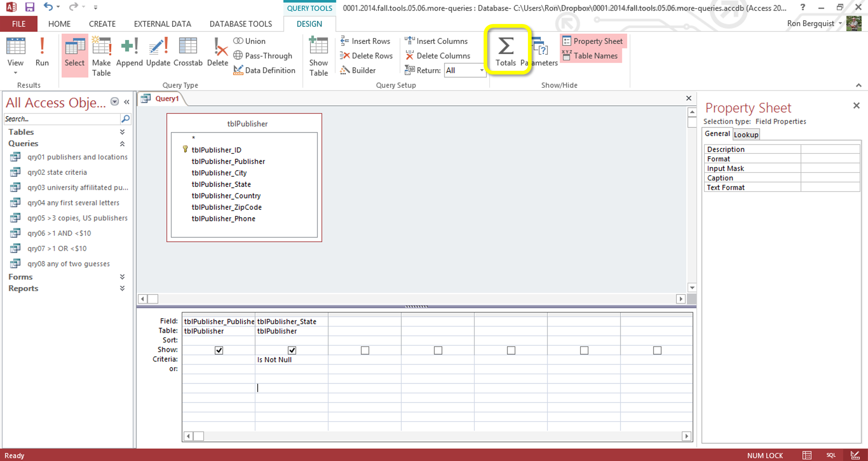This screenshot has width=868, height=461.
Task: Choose the Append query icon
Action: click(129, 52)
